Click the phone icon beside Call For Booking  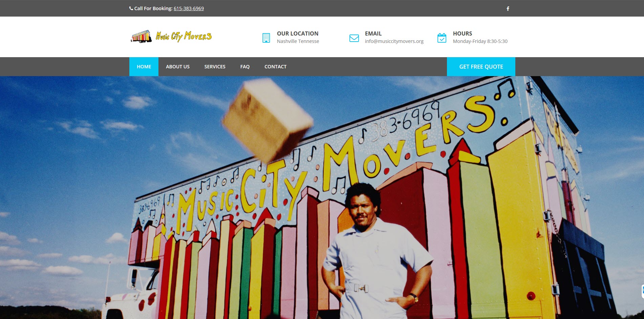[x=131, y=8]
